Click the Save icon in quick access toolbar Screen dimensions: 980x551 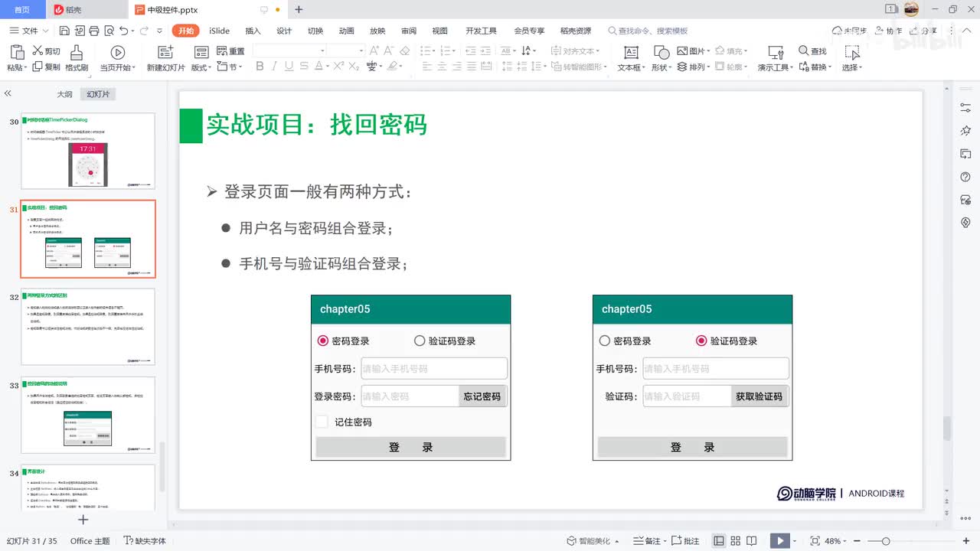[64, 31]
